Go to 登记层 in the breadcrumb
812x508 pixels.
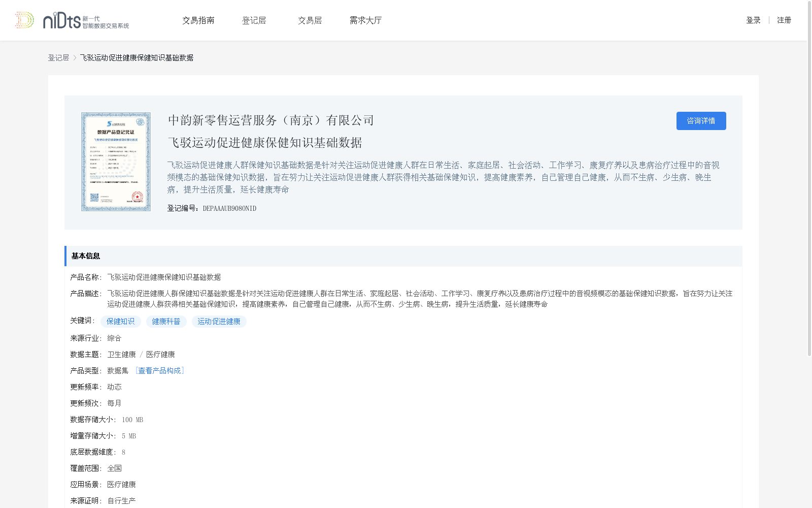(58, 58)
